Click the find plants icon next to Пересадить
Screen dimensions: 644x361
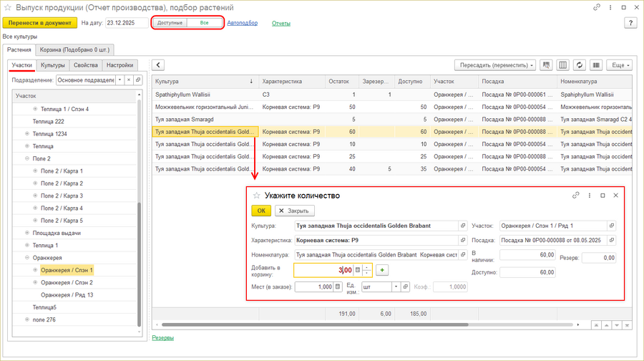point(547,65)
